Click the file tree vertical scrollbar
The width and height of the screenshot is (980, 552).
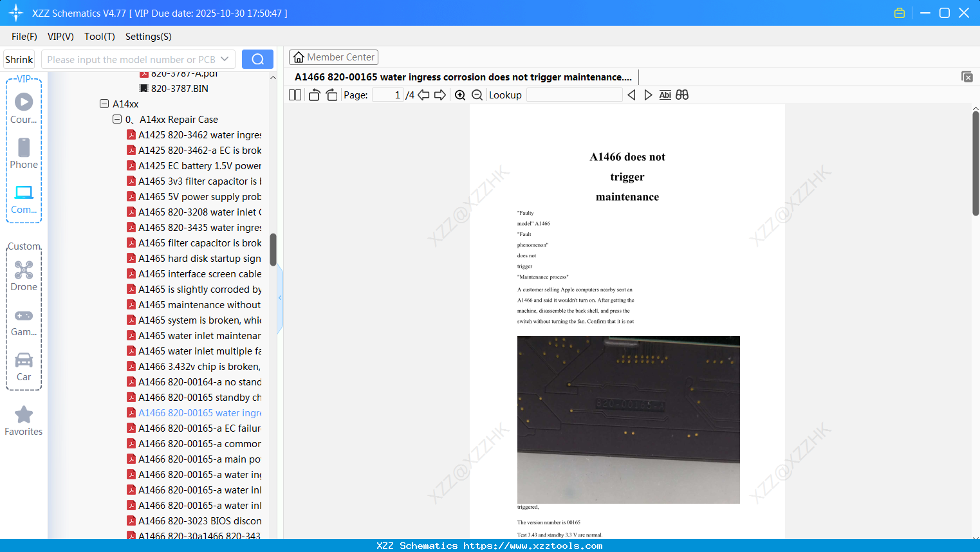(x=273, y=250)
